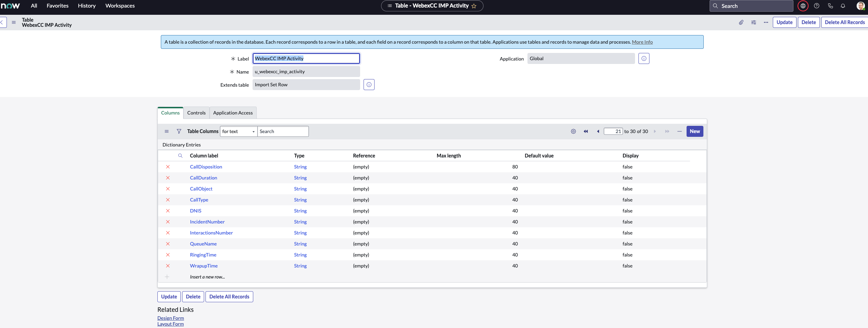Delete the CallDuration row

coord(168,178)
